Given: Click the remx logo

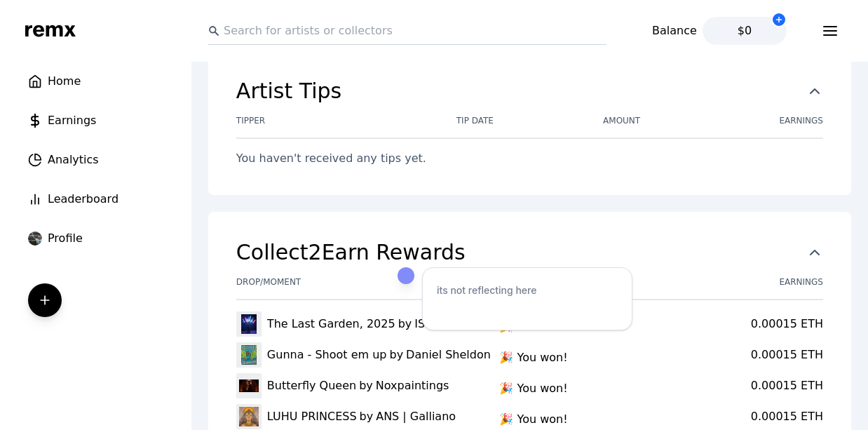Looking at the screenshot, I should click(x=50, y=30).
